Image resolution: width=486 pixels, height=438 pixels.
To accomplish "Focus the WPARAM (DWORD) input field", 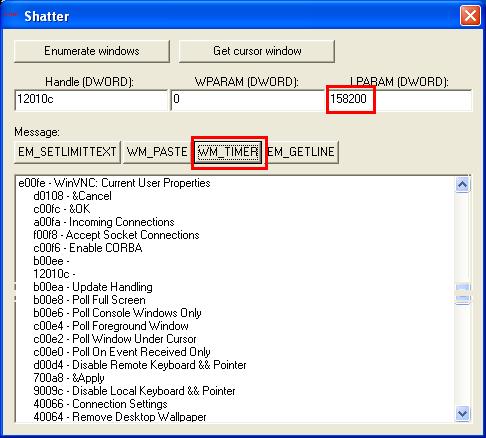I will coord(248,99).
